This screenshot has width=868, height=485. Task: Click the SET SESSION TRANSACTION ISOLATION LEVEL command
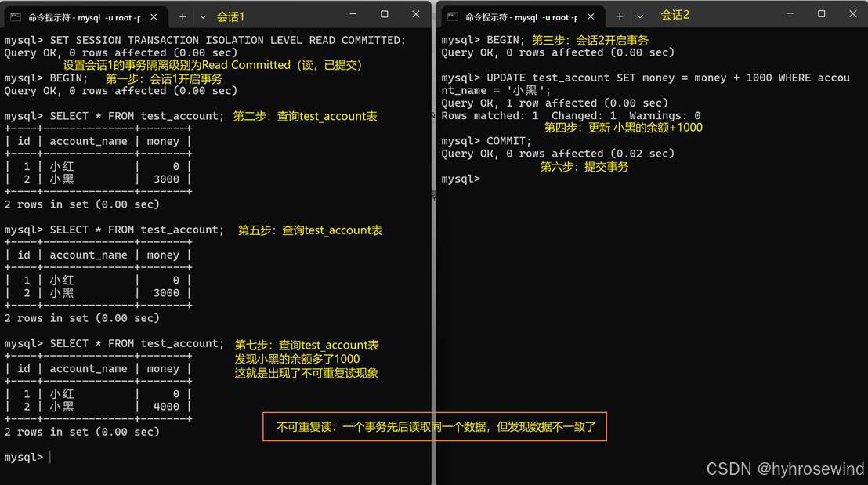227,41
